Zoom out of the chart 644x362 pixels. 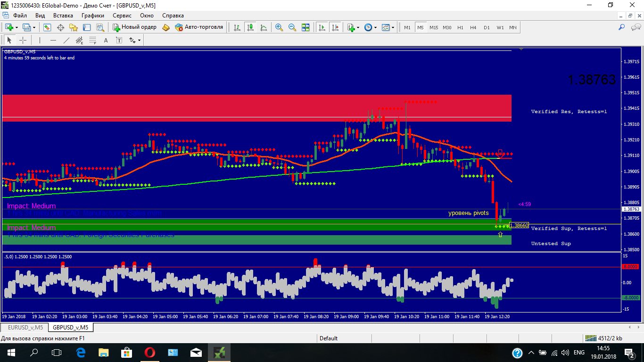(x=292, y=27)
